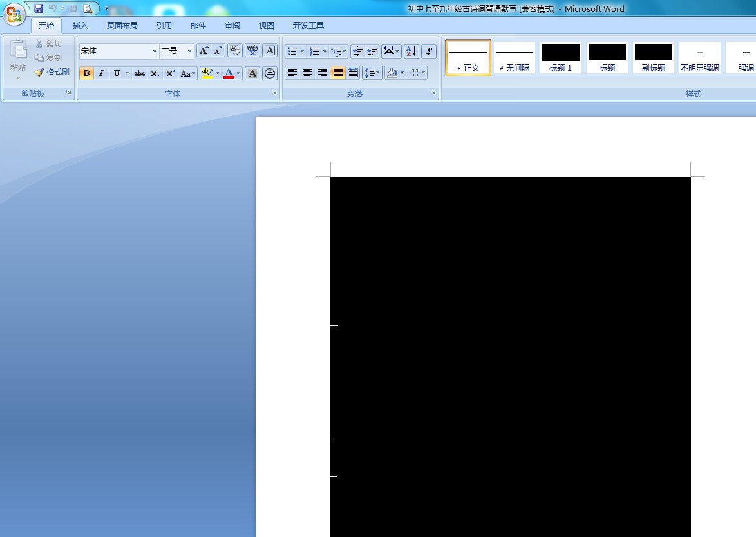Open the 剪贴板 dialog launcher
The image size is (756, 537).
68,92
